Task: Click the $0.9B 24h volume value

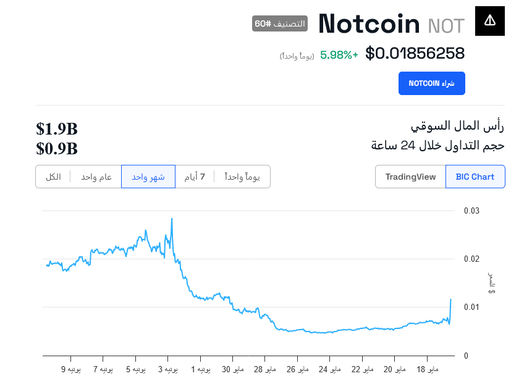Action: pos(57,149)
